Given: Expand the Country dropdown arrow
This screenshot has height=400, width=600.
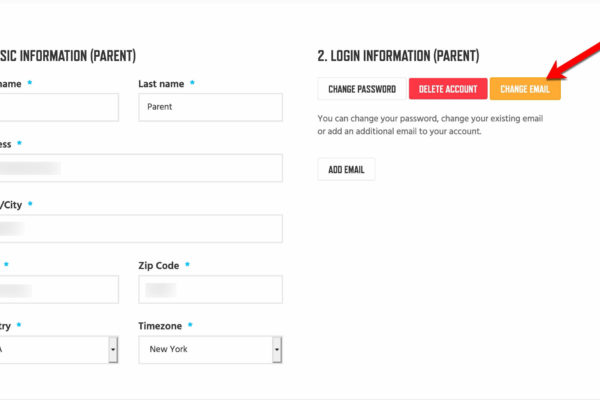Looking at the screenshot, I should point(113,349).
